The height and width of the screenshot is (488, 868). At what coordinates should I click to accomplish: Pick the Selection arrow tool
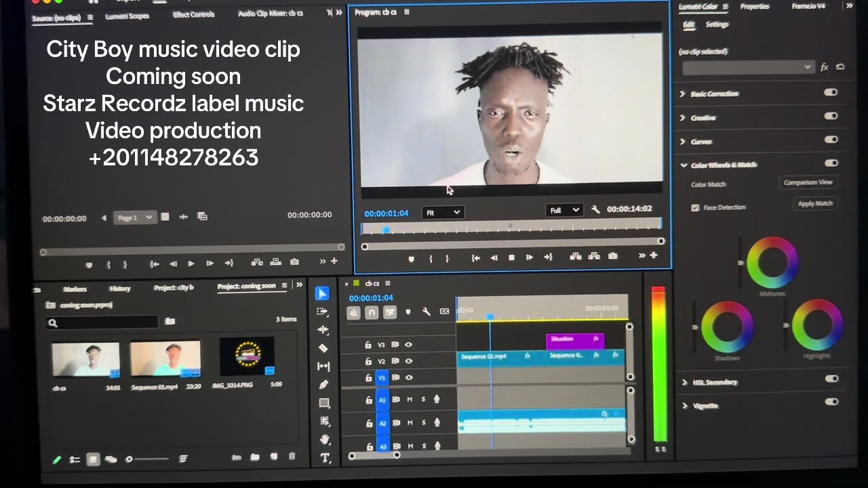coord(323,293)
